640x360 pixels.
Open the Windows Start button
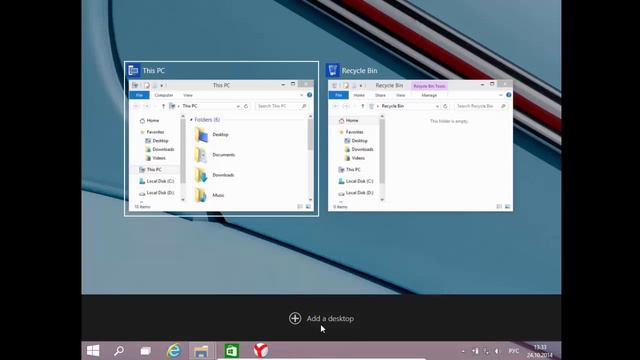(93, 351)
